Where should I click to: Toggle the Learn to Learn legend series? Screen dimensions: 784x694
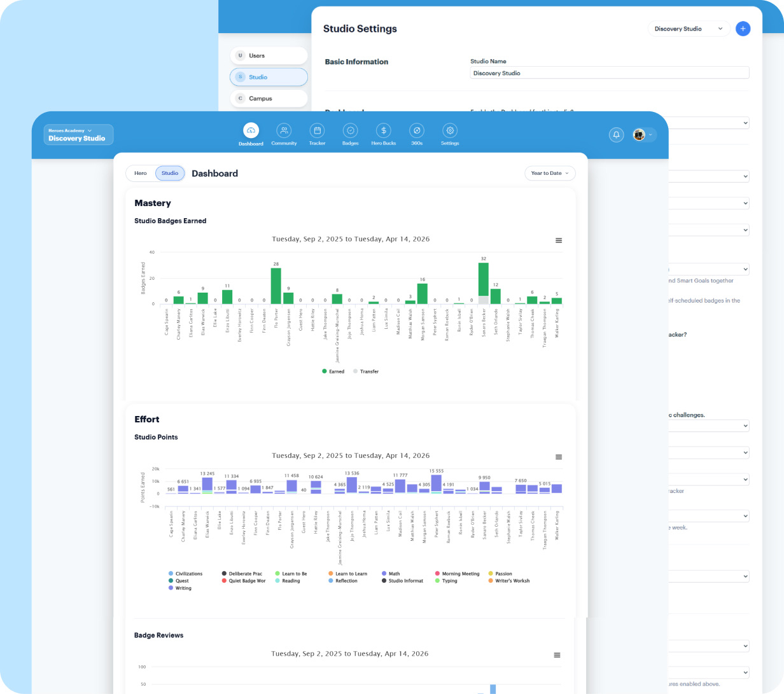tap(347, 574)
